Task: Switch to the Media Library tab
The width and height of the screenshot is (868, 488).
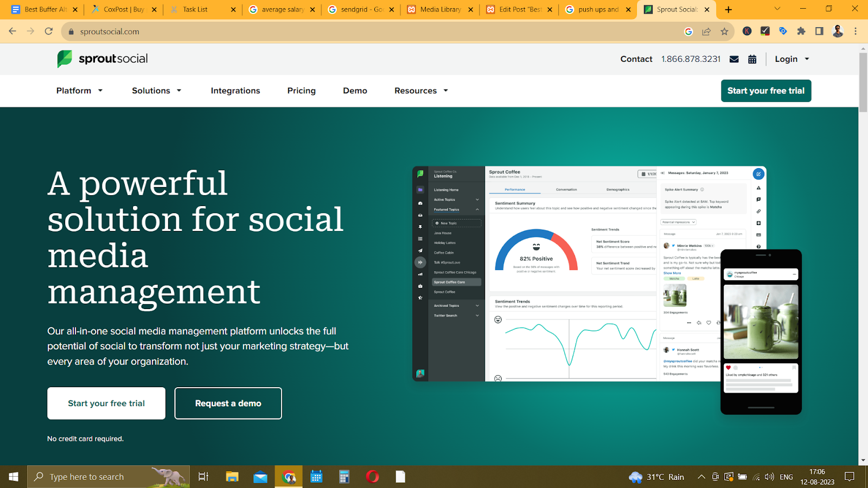Action: click(x=440, y=9)
